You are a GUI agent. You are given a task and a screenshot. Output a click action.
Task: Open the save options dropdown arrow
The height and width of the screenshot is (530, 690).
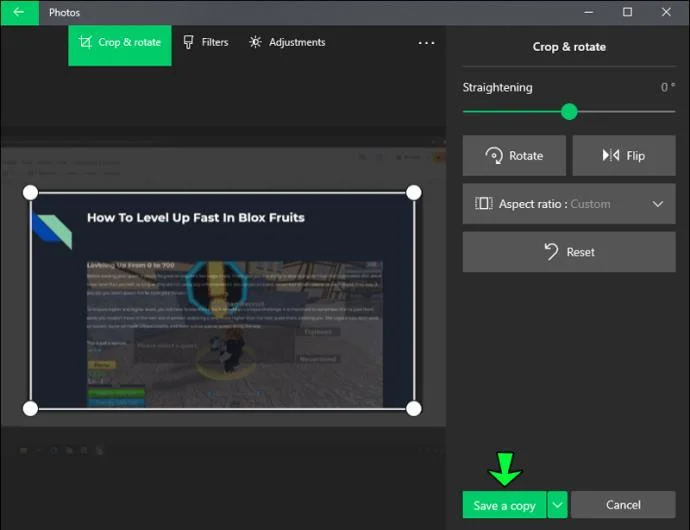point(557,505)
